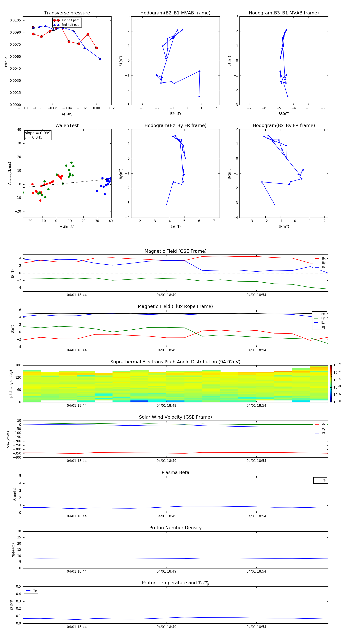This screenshot has width=351, height=644.
Task: Click '04/01 18:54' tick under Proton Number Density
Action: (x=256, y=571)
